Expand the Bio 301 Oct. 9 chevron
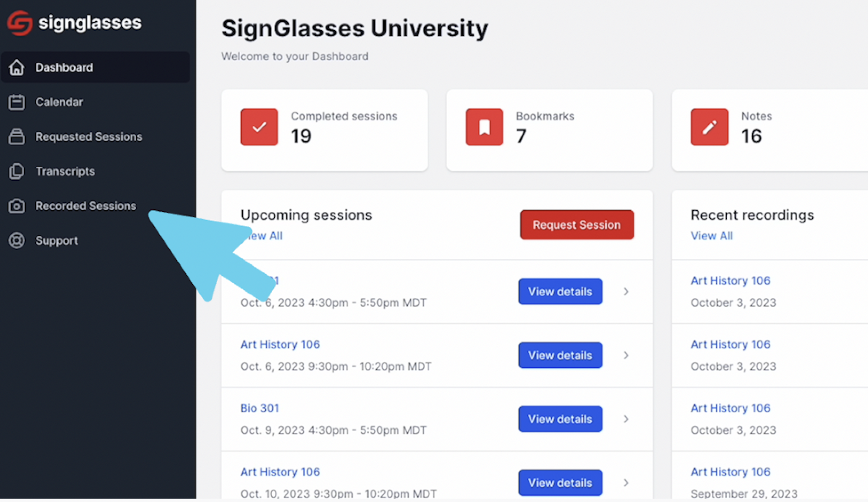This screenshot has width=868, height=502. [626, 419]
